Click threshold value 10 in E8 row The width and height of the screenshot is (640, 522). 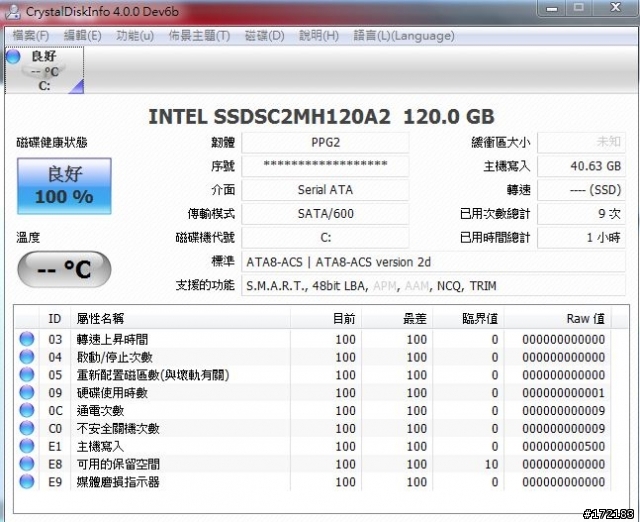[491, 464]
